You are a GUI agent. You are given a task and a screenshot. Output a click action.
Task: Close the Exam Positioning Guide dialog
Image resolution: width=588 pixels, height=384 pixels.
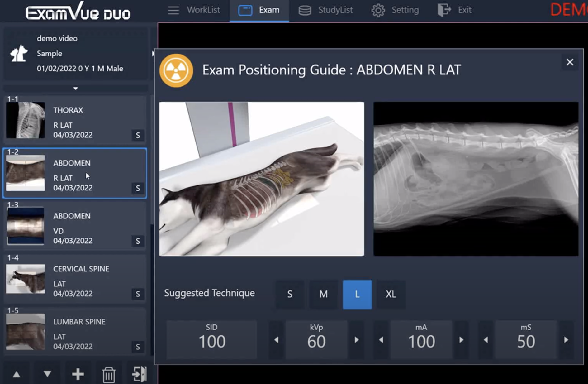tap(570, 62)
